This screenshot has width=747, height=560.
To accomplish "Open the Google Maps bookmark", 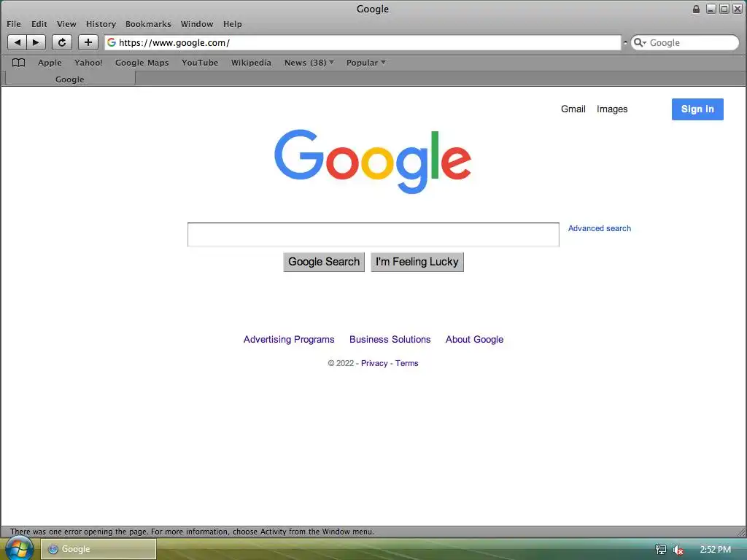I will (x=142, y=63).
